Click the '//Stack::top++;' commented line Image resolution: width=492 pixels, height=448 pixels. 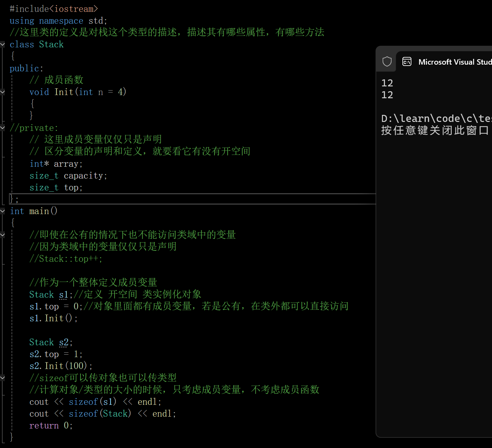[x=66, y=259]
